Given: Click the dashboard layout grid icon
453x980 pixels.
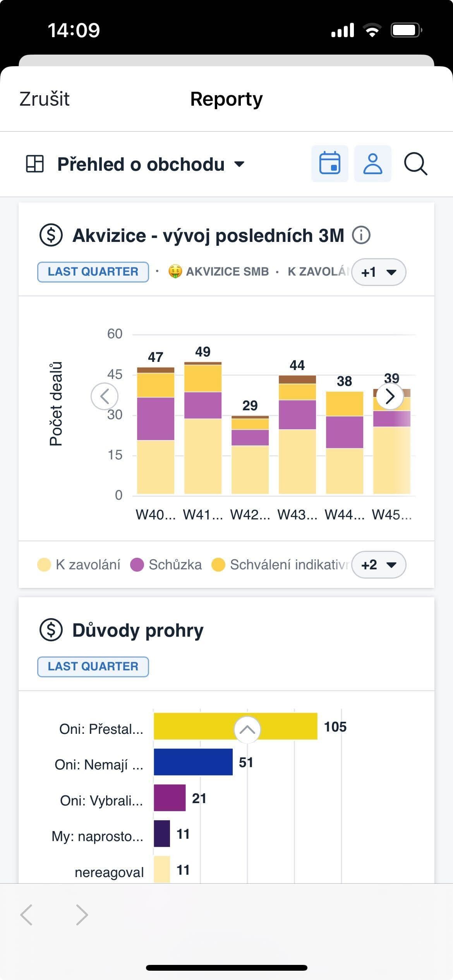Looking at the screenshot, I should (35, 164).
